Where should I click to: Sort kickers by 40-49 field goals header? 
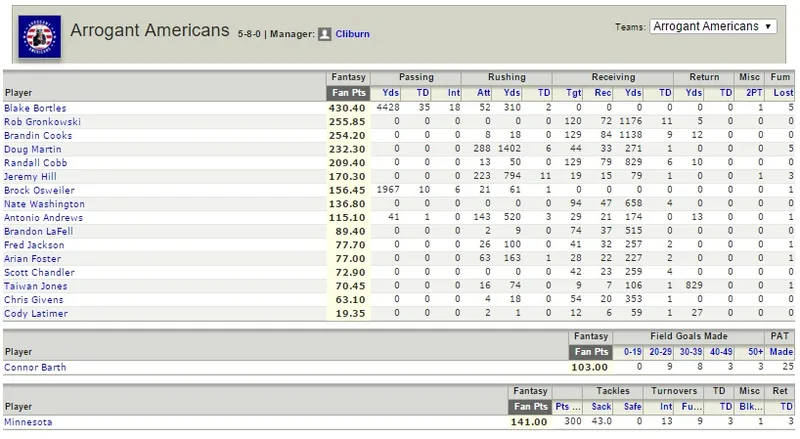(721, 352)
